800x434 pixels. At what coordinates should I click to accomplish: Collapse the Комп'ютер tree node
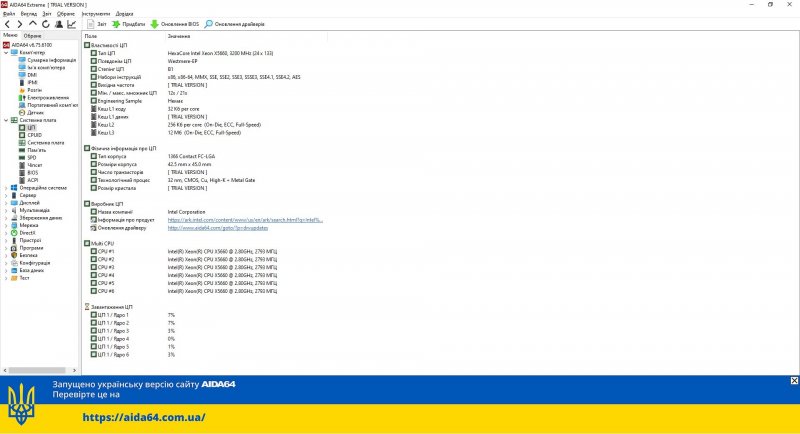6,53
